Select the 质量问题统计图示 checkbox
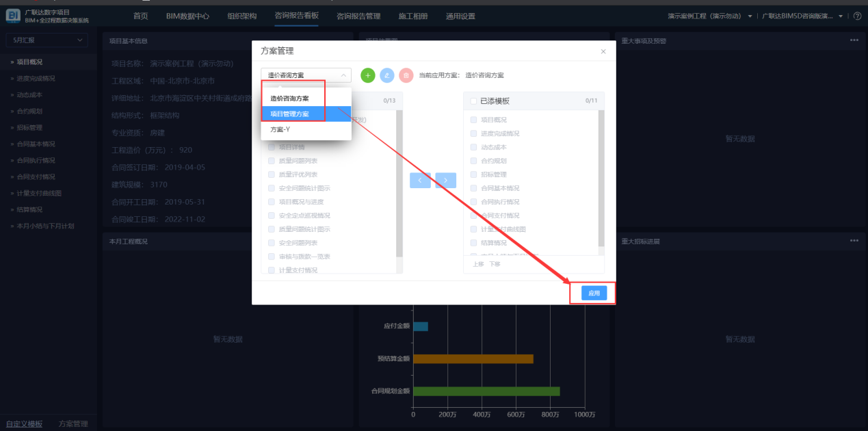 click(272, 229)
